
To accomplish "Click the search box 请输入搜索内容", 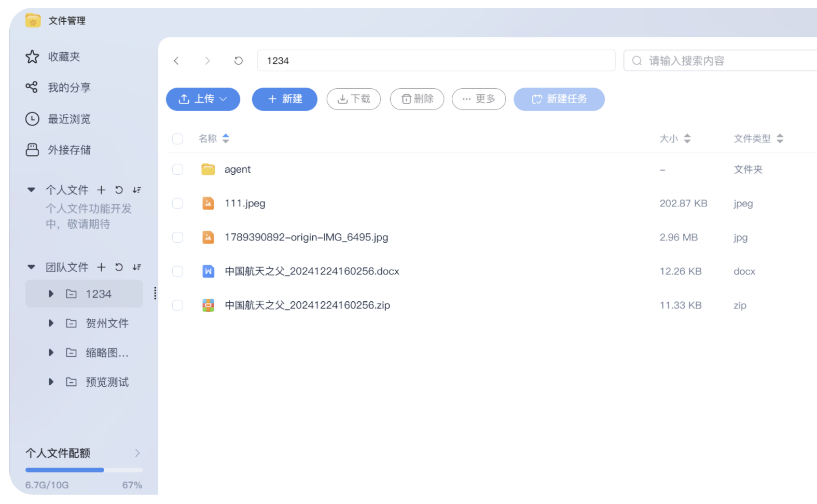I will click(721, 61).
